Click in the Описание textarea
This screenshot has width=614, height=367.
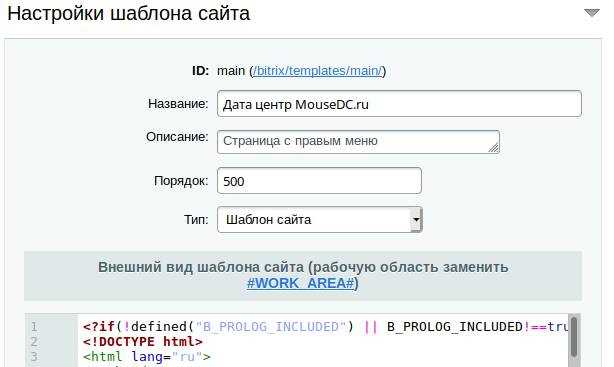pos(358,141)
